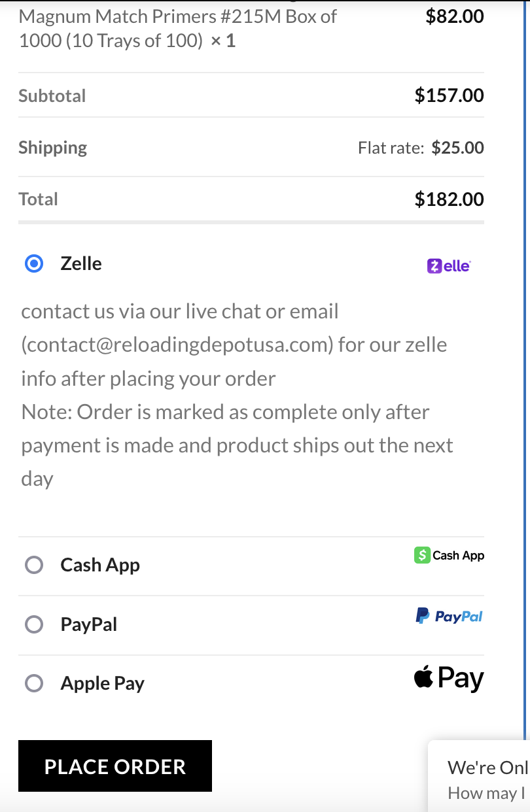The image size is (530, 812).
Task: Click the Magnum Match Primers product name
Action: click(178, 28)
